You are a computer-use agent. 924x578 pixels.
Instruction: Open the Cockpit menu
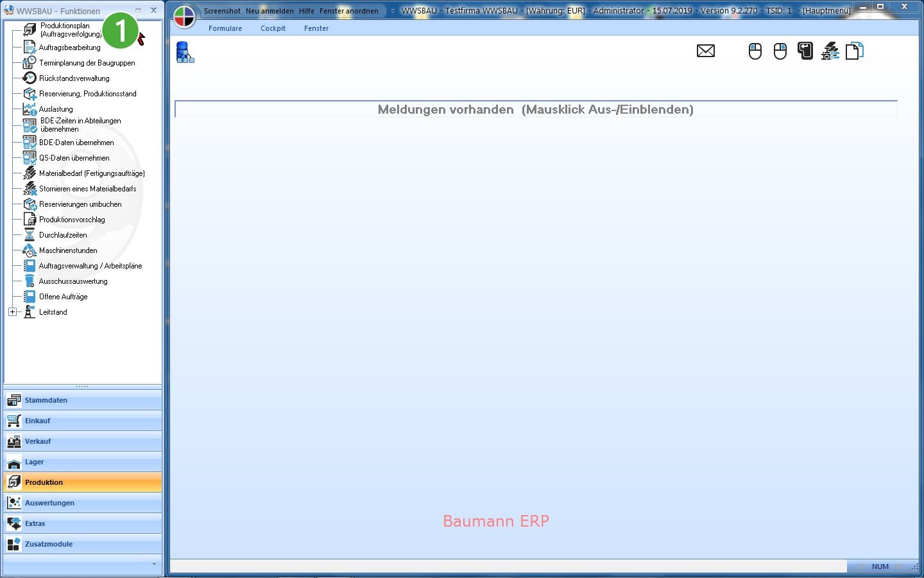(x=273, y=28)
